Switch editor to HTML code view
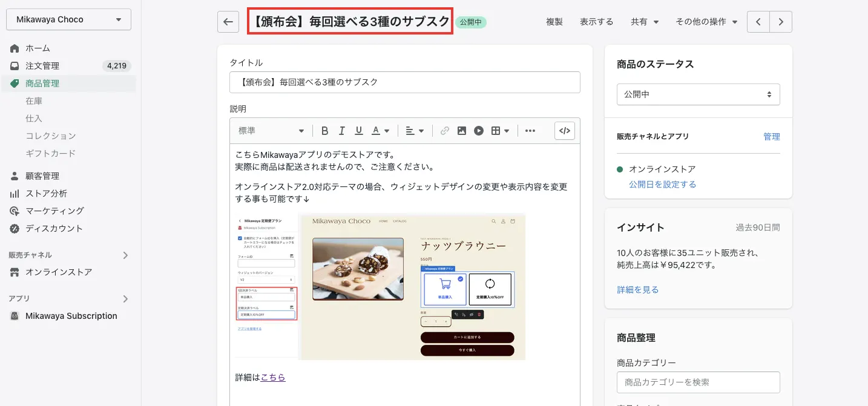868x406 pixels. pos(565,131)
